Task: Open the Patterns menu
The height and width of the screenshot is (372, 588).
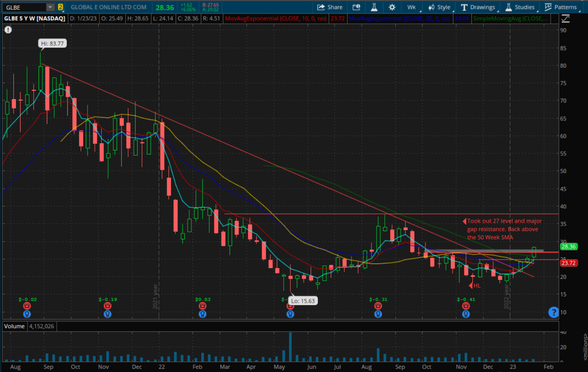Action: click(x=560, y=7)
